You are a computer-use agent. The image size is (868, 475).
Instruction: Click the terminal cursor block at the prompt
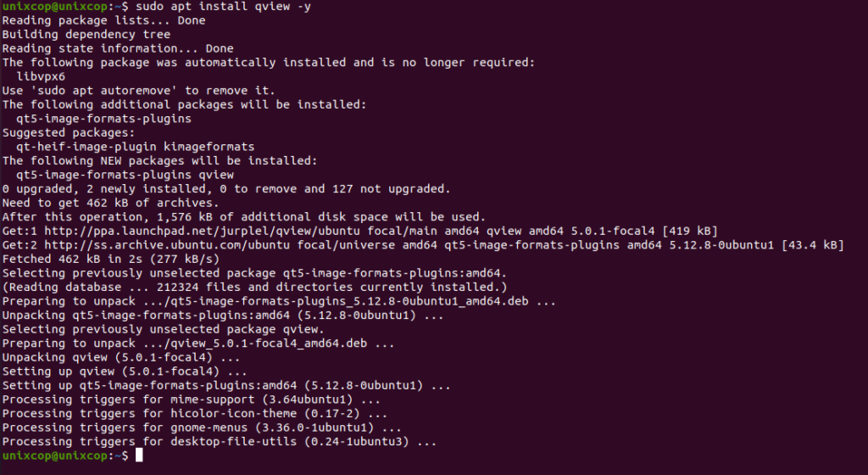pos(139,455)
